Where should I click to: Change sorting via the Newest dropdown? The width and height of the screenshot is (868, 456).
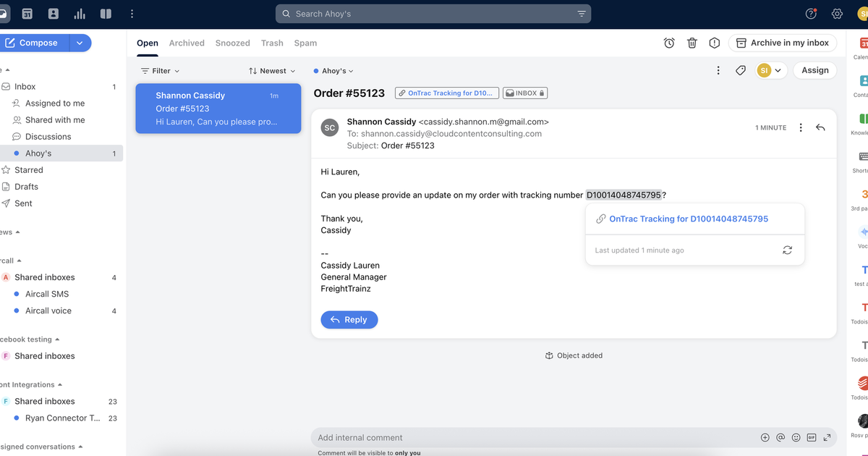pyautogui.click(x=272, y=70)
